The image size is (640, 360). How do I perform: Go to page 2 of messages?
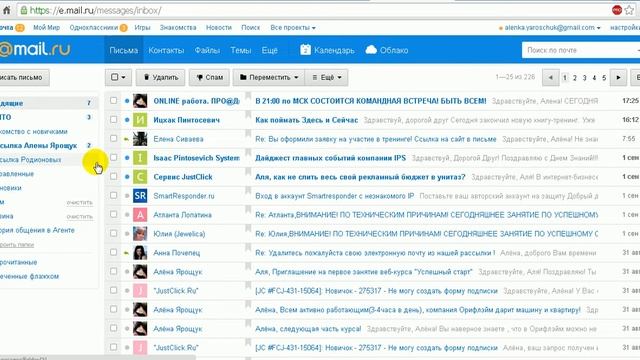574,78
